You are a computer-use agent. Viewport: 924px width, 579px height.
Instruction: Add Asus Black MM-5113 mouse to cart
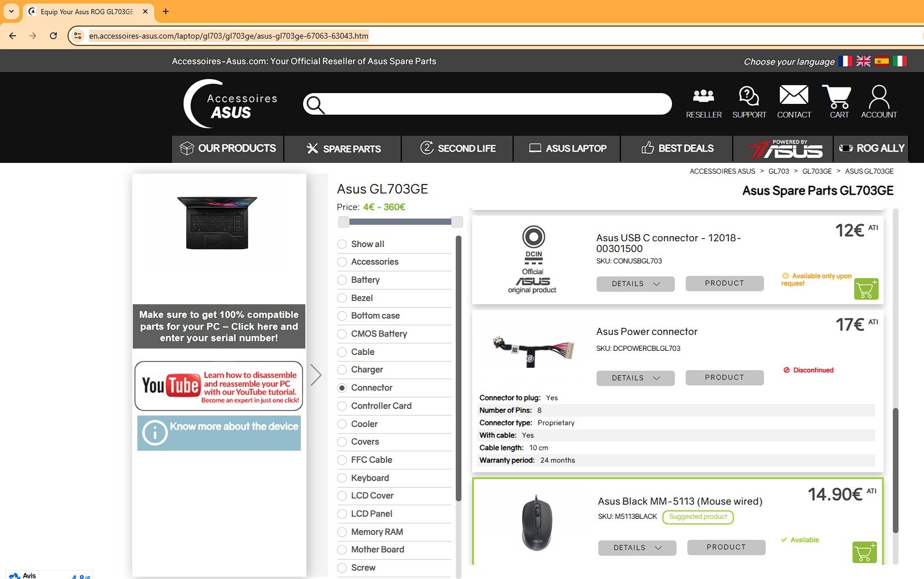point(864,552)
